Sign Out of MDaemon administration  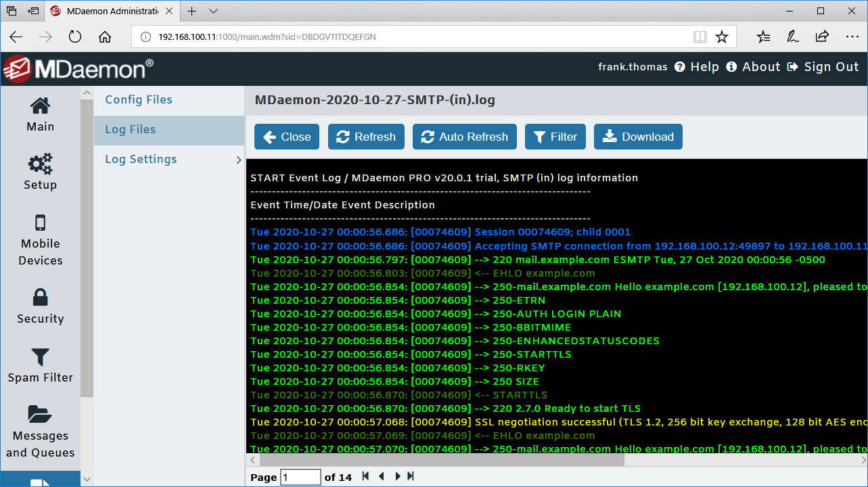(x=823, y=67)
